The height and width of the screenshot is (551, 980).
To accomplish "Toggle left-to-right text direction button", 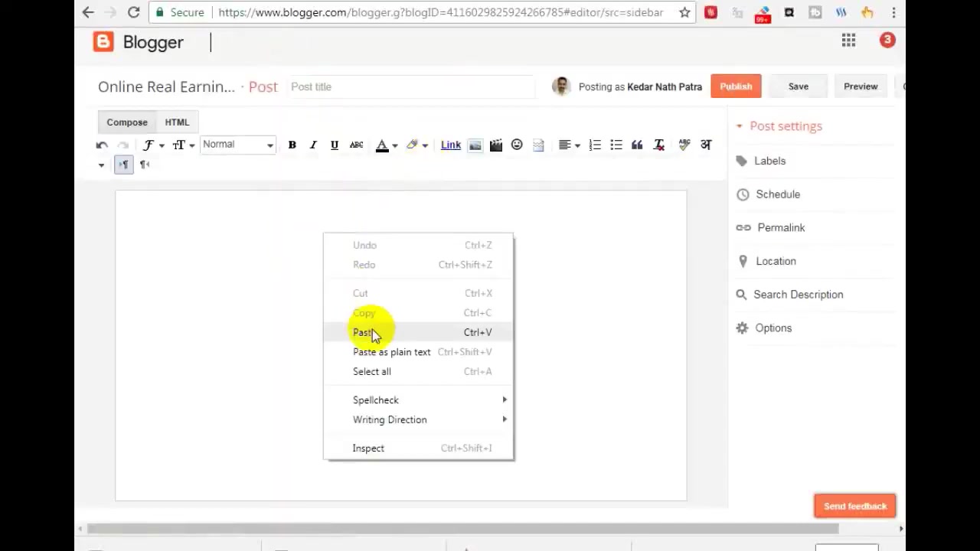I will click(x=123, y=165).
